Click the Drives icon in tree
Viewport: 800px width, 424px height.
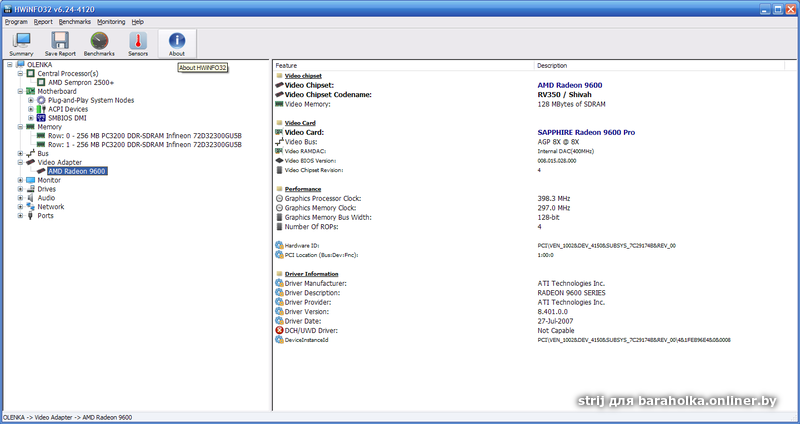[x=31, y=189]
